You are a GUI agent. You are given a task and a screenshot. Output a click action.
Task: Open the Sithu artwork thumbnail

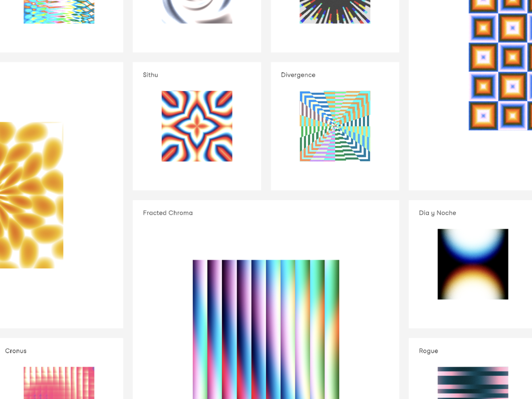click(197, 126)
